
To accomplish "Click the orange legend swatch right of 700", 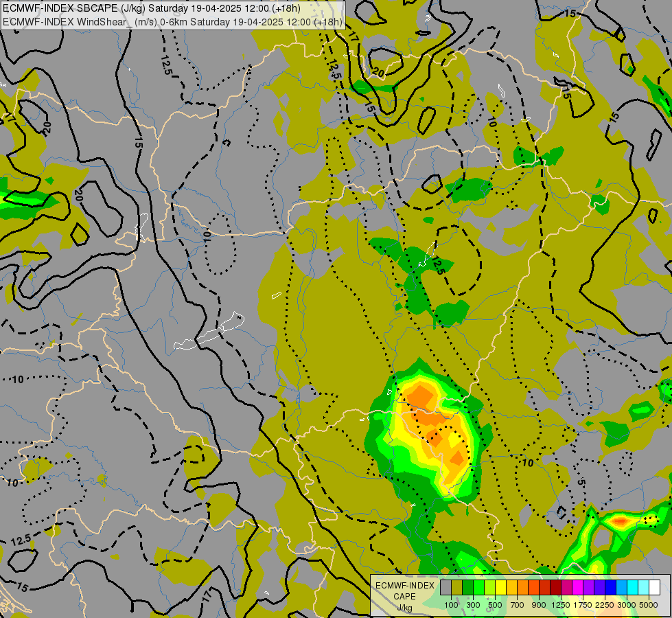I will coord(523,587).
